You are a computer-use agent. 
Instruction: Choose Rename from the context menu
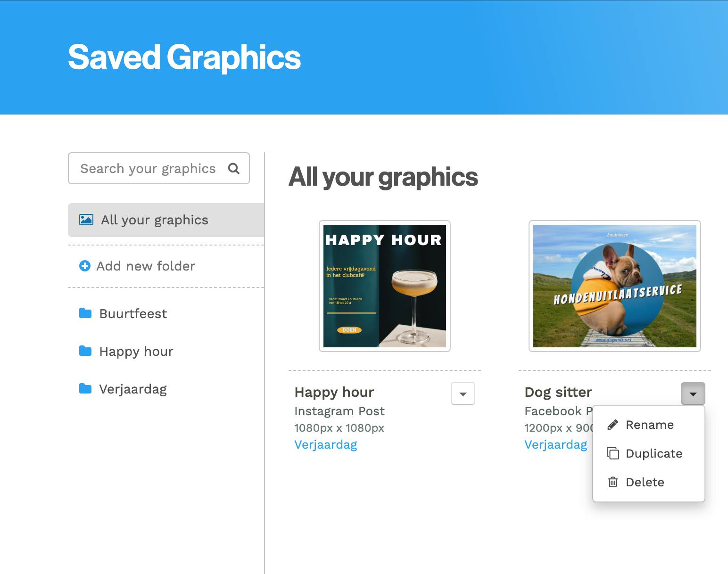(x=649, y=425)
